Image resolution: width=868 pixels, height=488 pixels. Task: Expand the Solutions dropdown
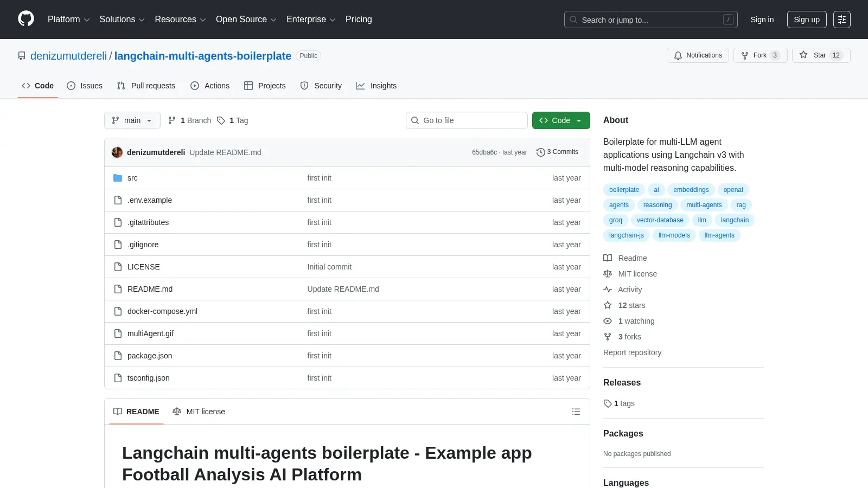coord(122,20)
